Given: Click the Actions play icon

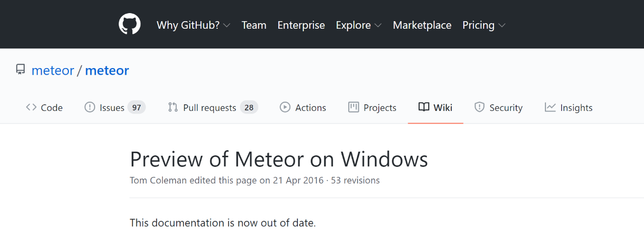Looking at the screenshot, I should point(285,107).
